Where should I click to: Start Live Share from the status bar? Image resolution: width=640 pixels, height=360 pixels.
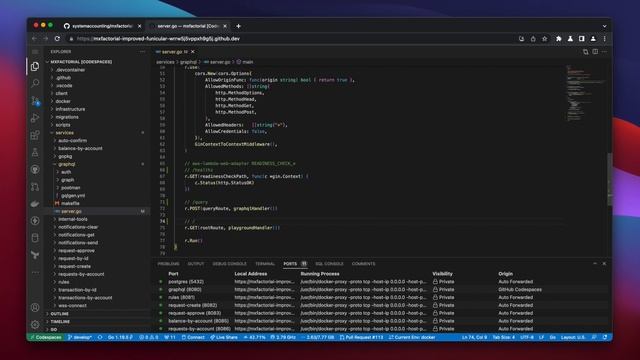tap(224, 337)
